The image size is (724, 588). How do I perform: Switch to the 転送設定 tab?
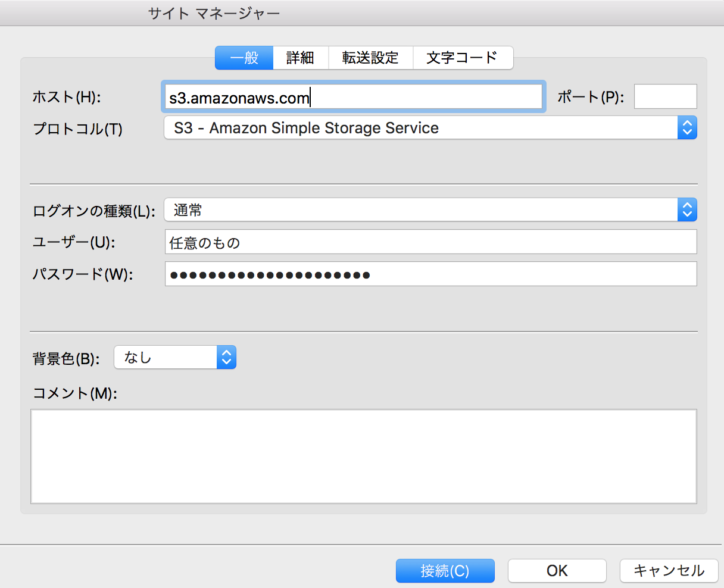click(370, 57)
